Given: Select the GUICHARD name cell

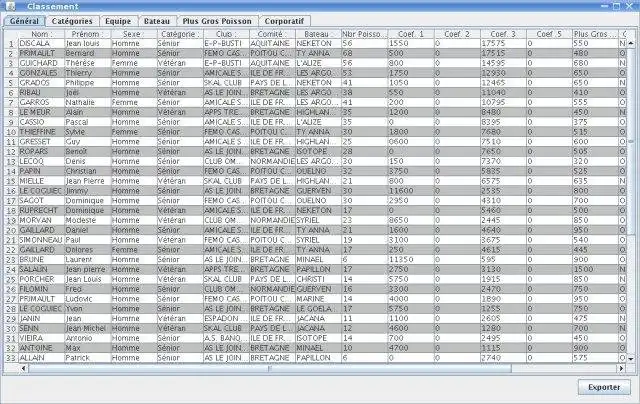Looking at the screenshot, I should (41, 63).
